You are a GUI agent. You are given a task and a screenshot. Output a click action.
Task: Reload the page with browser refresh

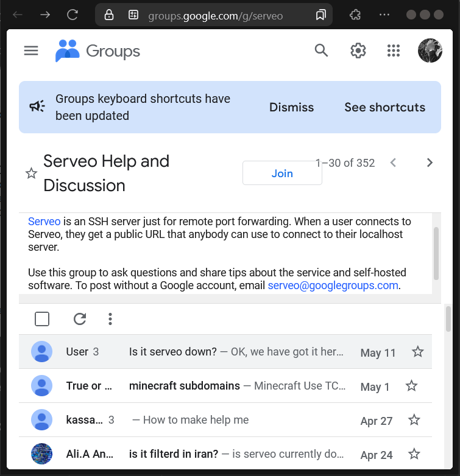[73, 15]
